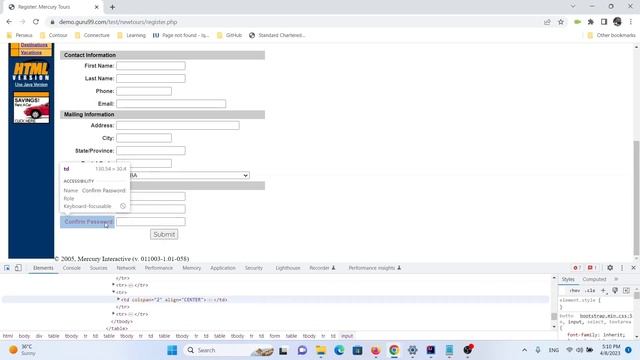
Task: Expand the tr node below the selected td
Action: coord(113,314)
